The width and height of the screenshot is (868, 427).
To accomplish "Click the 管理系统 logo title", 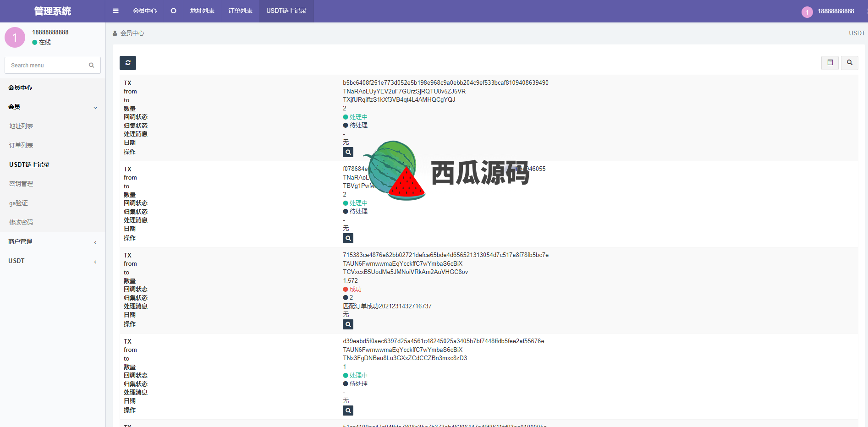I will click(53, 11).
